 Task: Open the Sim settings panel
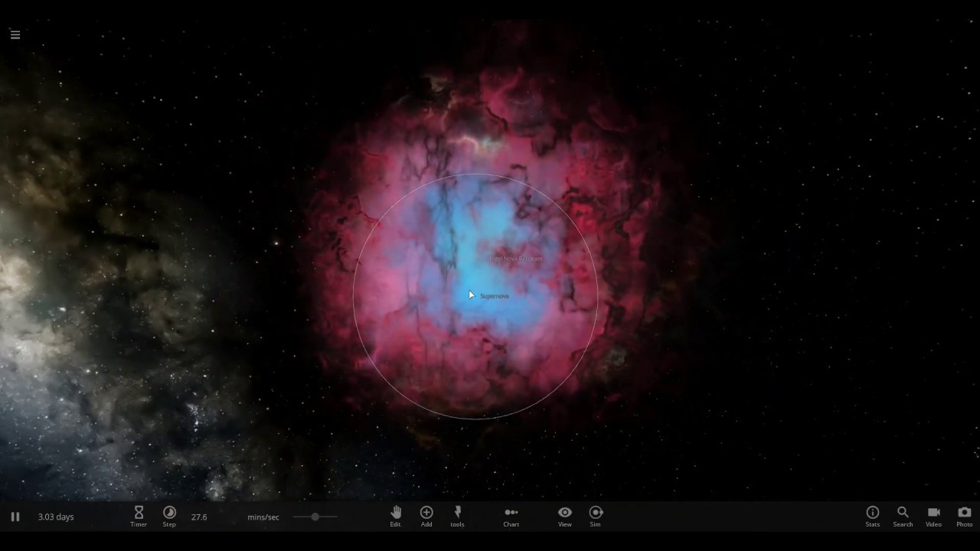tap(596, 516)
